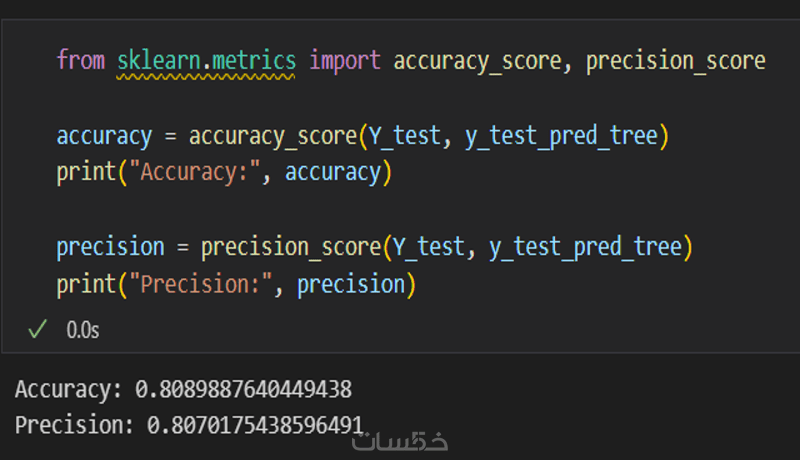Click the word 'from' in first line

[80, 61]
